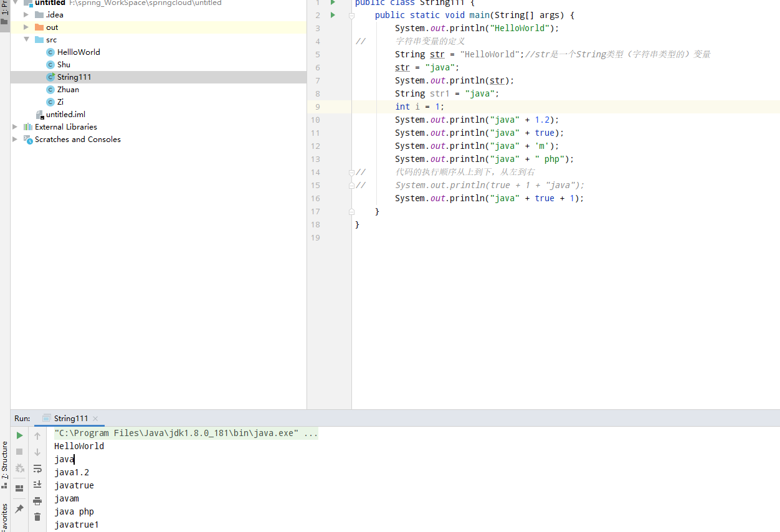Select the String111 tab in Run panel

(70, 419)
